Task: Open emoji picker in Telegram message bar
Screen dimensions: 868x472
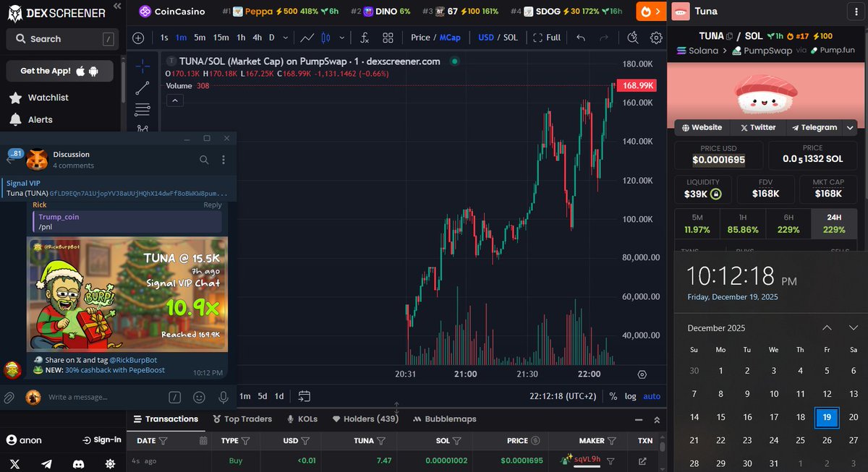Action: 199,397
